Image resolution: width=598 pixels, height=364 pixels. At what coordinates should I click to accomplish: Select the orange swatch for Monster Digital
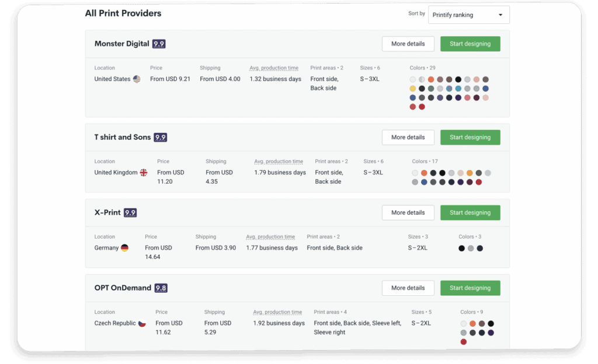[431, 79]
